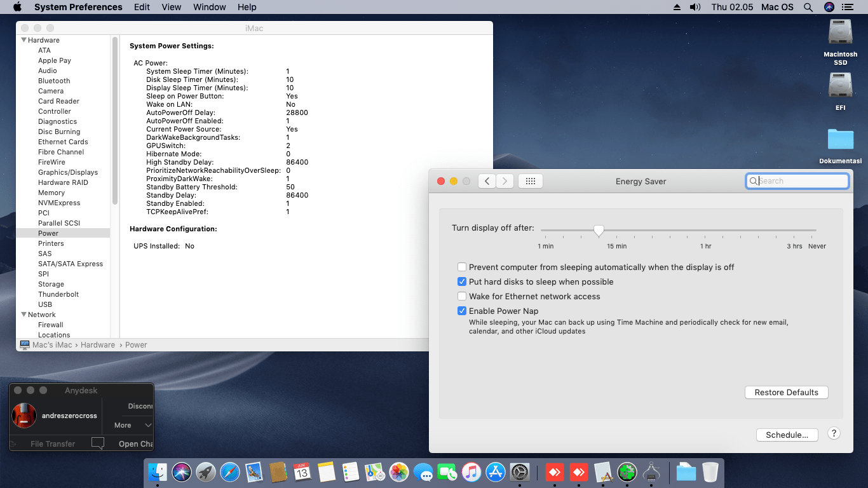Collapse the Network section triangle
This screenshot has height=488, width=868.
click(x=24, y=315)
